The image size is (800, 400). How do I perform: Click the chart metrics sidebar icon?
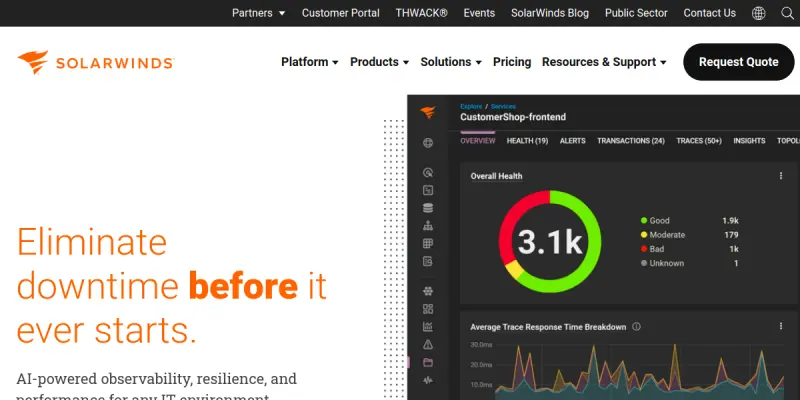click(x=428, y=327)
